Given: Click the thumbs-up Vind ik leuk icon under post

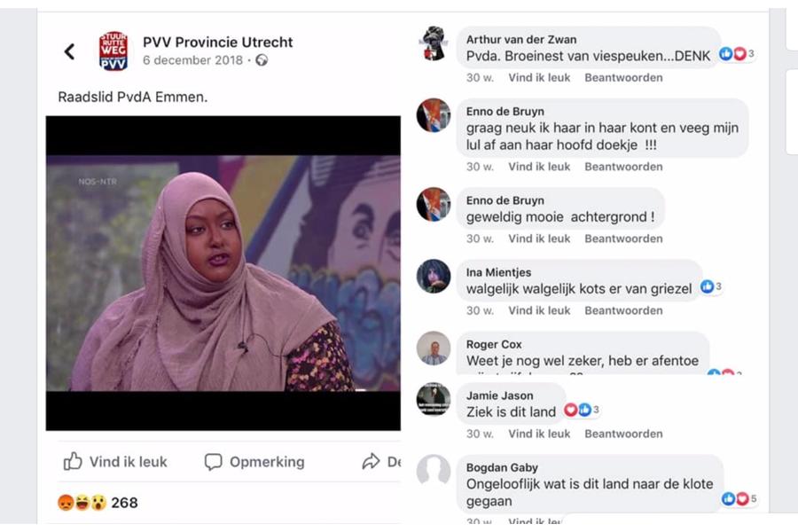Looking at the screenshot, I should [73, 461].
